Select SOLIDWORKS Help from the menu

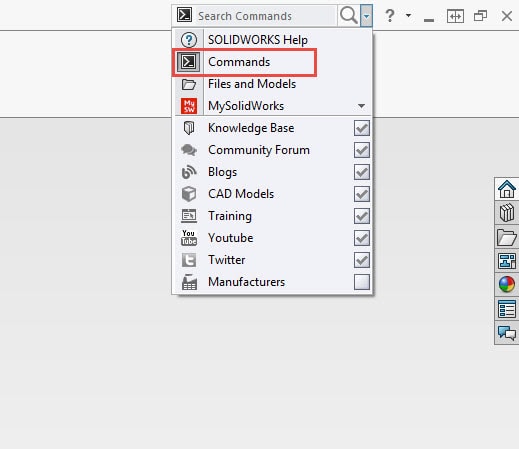[272, 40]
